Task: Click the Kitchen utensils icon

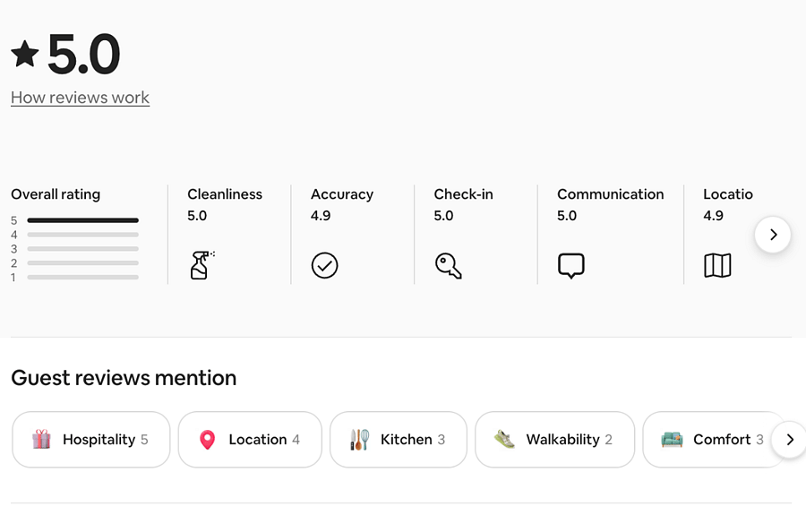Action: [x=360, y=440]
